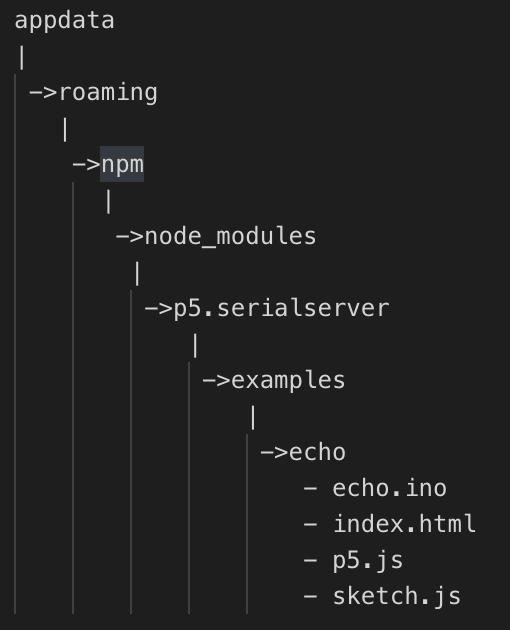Click the arrow before roaming
Screen dimensions: 510x630
pyautogui.click(x=43, y=93)
